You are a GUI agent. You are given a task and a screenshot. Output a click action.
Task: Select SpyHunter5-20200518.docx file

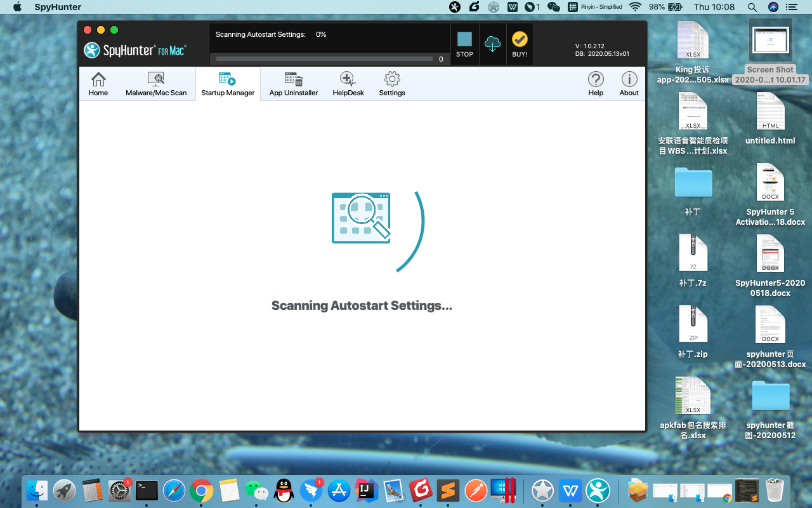tap(770, 266)
